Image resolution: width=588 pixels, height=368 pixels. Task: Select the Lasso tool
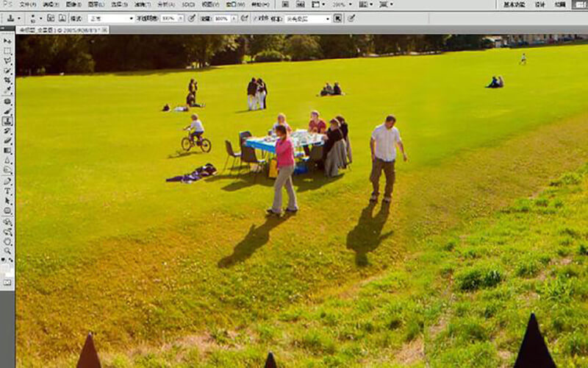click(7, 61)
